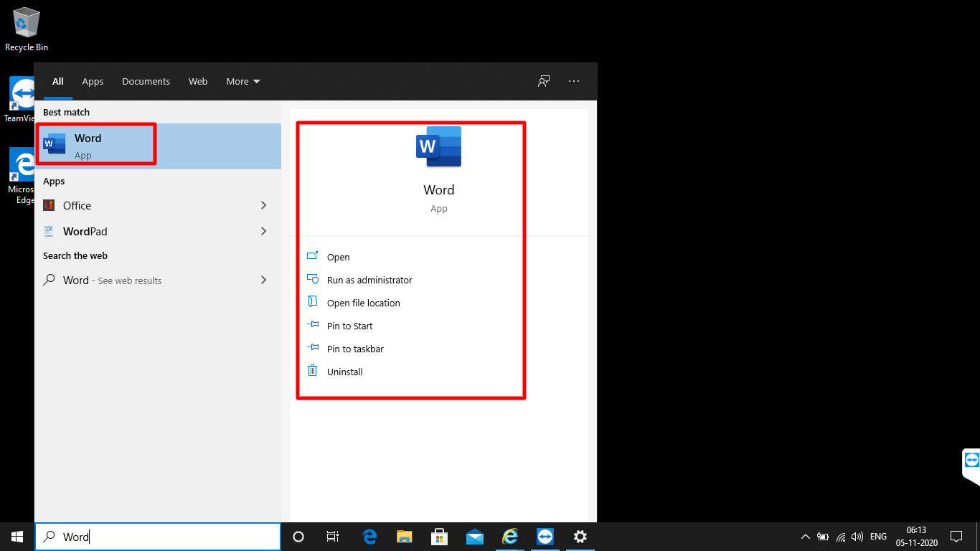
Task: Pin Word to taskbar
Action: [x=345, y=349]
